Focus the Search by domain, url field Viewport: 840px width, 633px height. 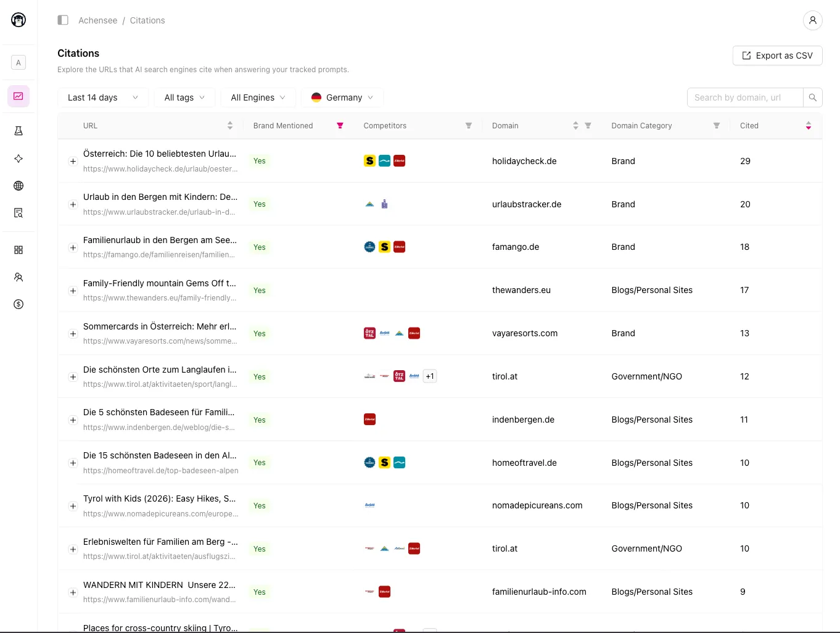point(744,97)
